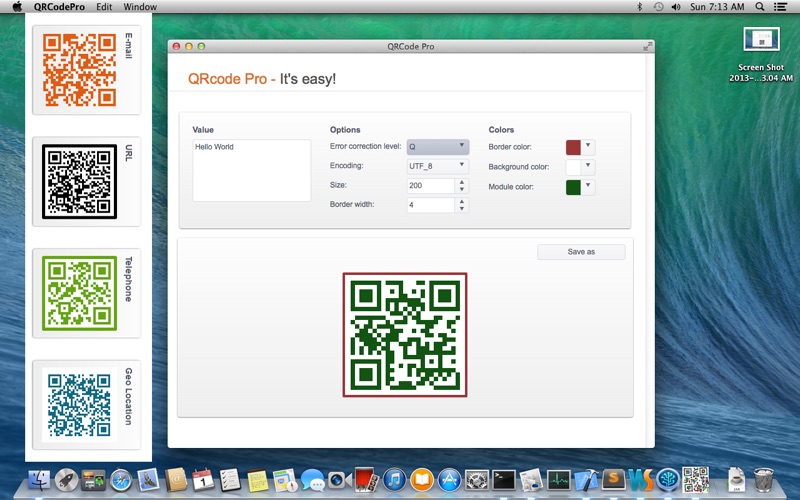Open iTunes from the dock
800x500 pixels.
click(x=394, y=480)
